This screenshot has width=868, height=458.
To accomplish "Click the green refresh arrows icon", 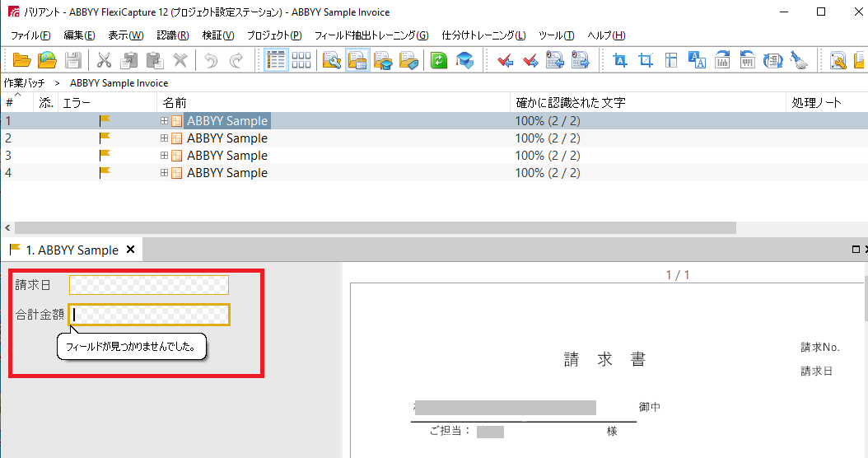I will tap(438, 60).
